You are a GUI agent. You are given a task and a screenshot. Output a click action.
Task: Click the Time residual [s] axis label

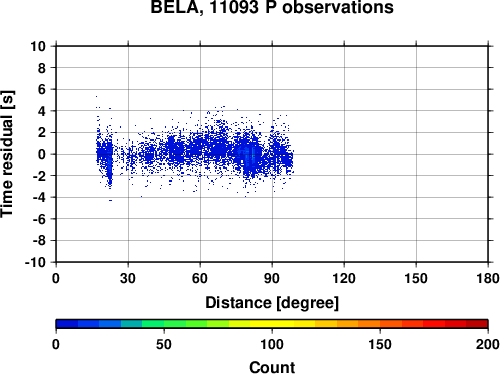point(7,154)
